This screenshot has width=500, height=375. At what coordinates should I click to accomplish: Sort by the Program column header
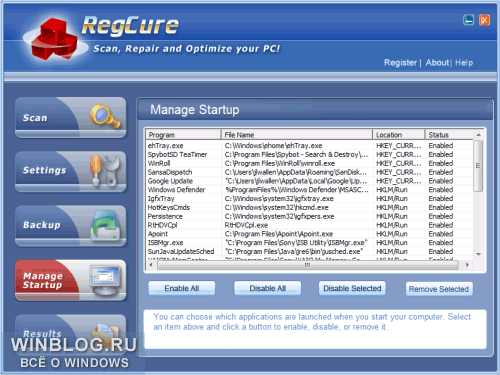tap(184, 135)
